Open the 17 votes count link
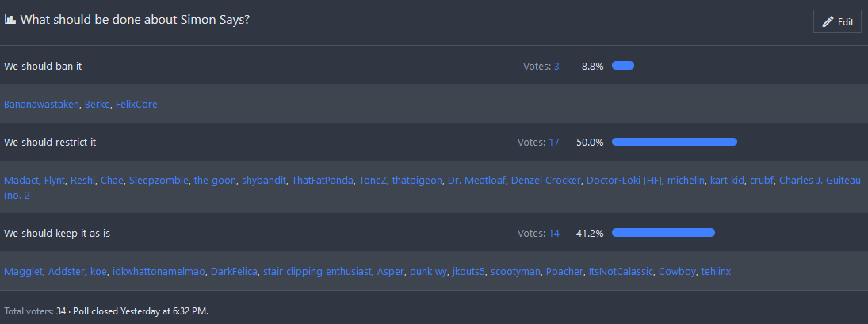 click(x=553, y=143)
